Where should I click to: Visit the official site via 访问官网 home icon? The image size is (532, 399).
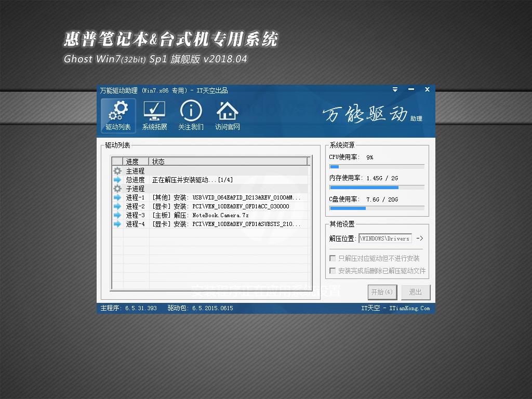point(227,111)
